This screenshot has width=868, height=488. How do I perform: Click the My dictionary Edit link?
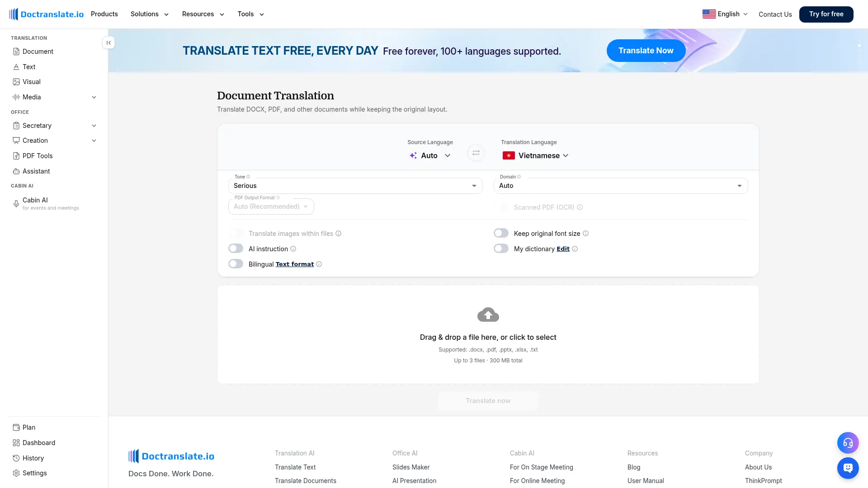pyautogui.click(x=563, y=249)
